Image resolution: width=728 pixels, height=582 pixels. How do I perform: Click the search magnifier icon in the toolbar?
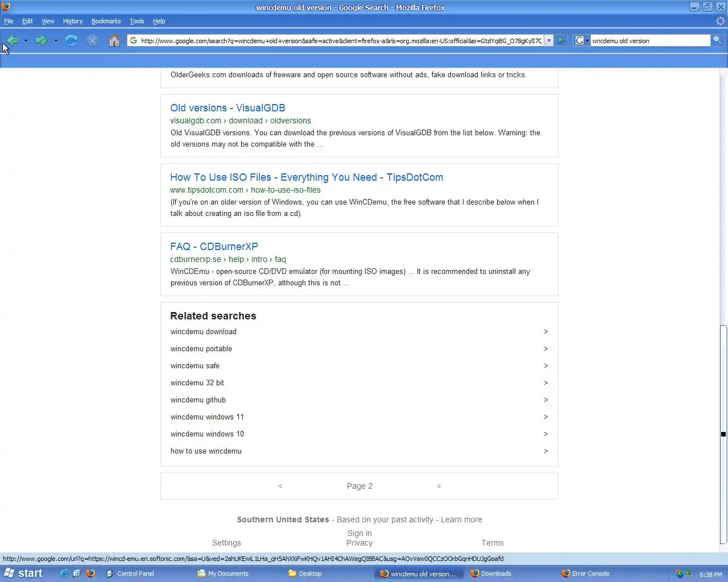(x=717, y=40)
